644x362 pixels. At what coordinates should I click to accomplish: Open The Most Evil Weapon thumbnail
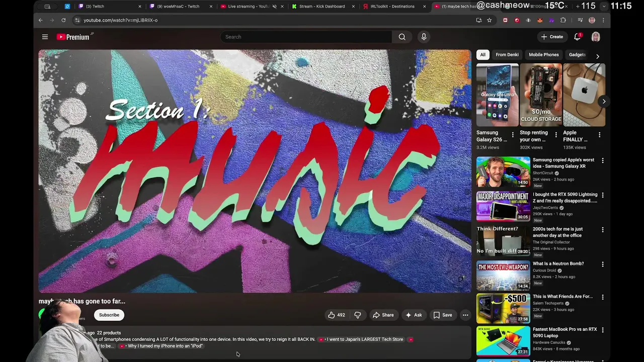click(503, 276)
